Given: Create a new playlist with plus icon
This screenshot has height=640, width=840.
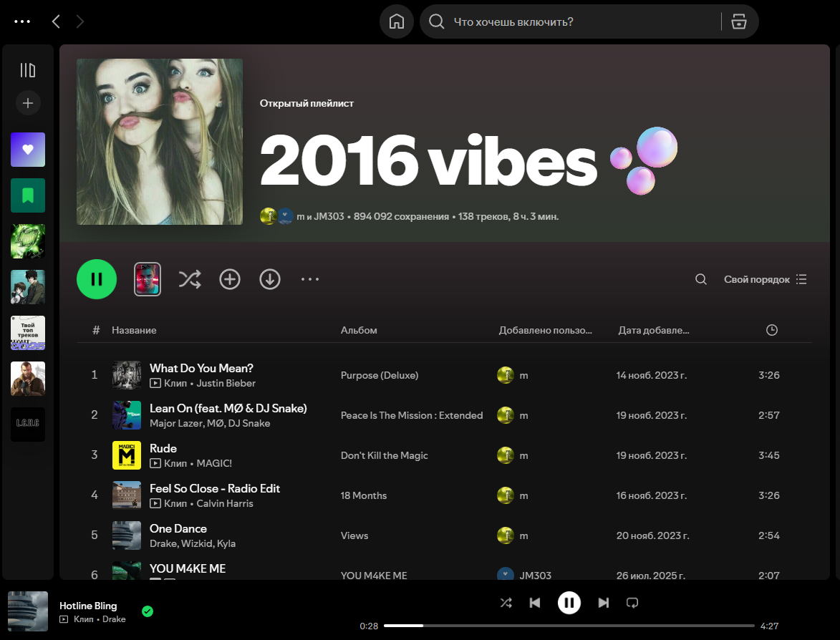Looking at the screenshot, I should point(28,103).
